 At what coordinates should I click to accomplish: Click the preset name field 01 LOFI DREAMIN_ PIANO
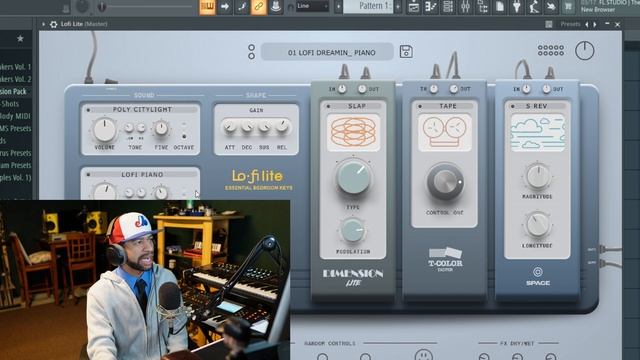point(327,52)
